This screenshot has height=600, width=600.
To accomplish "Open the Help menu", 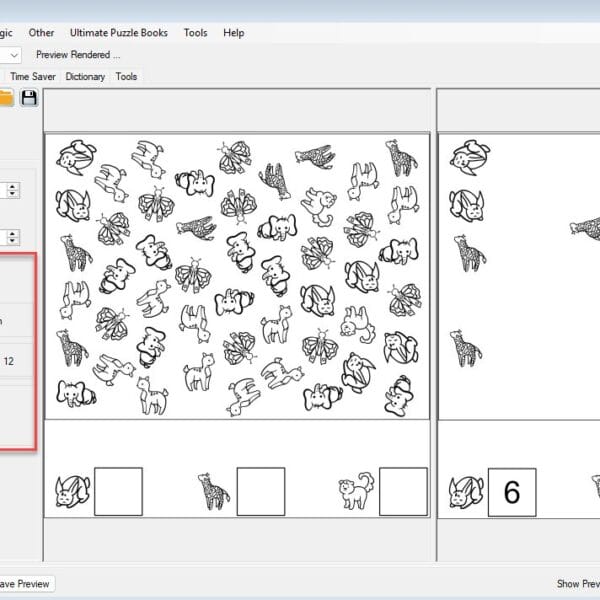I will (233, 32).
